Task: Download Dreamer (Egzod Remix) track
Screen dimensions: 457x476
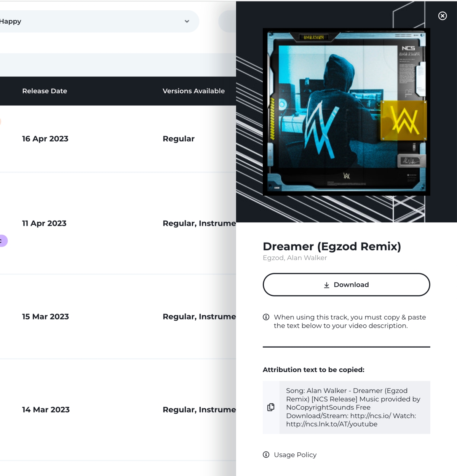Action: [346, 284]
